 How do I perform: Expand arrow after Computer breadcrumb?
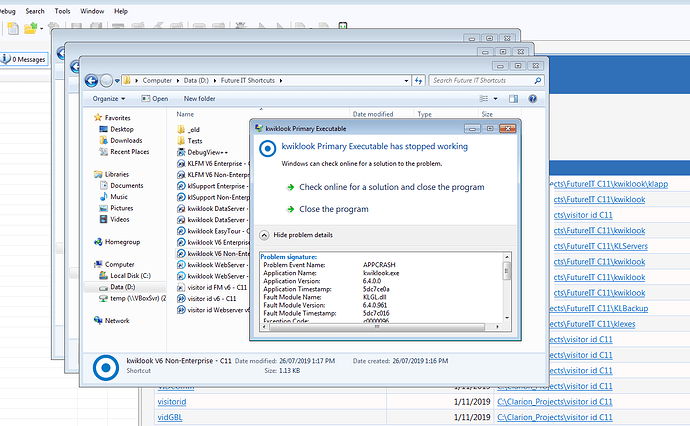(x=178, y=81)
